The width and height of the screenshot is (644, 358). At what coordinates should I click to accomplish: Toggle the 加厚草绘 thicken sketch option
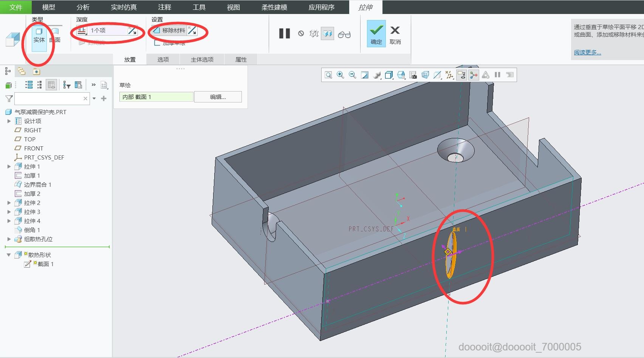pyautogui.click(x=170, y=43)
